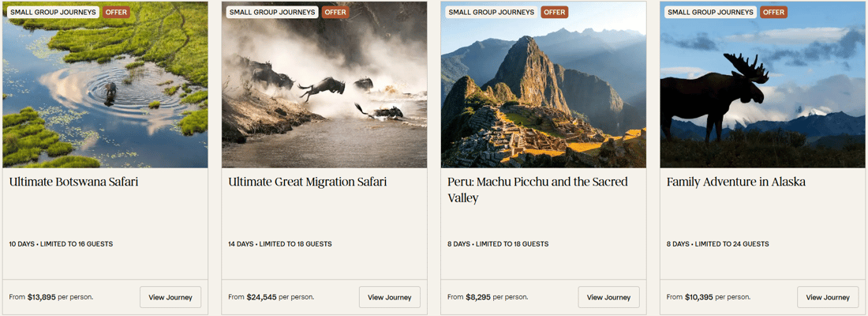Click the $13,895 price on Botswana card
The image size is (868, 316).
[42, 297]
